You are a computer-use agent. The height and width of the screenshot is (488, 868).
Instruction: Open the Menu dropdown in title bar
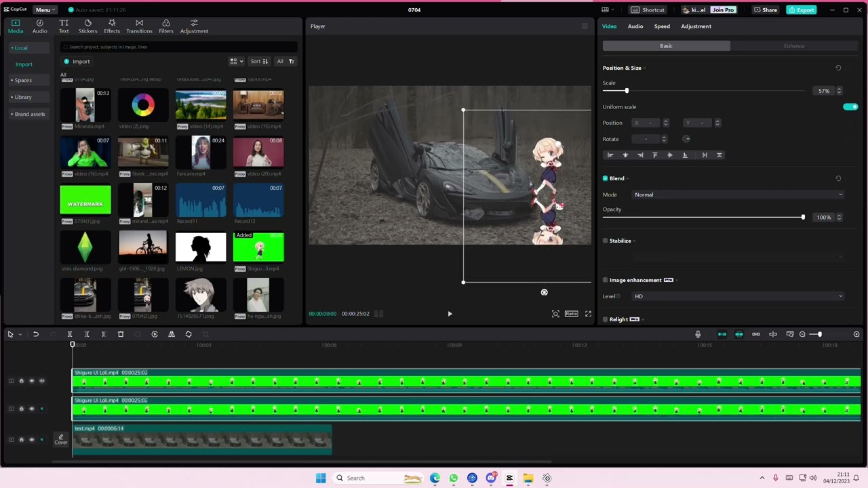click(45, 10)
